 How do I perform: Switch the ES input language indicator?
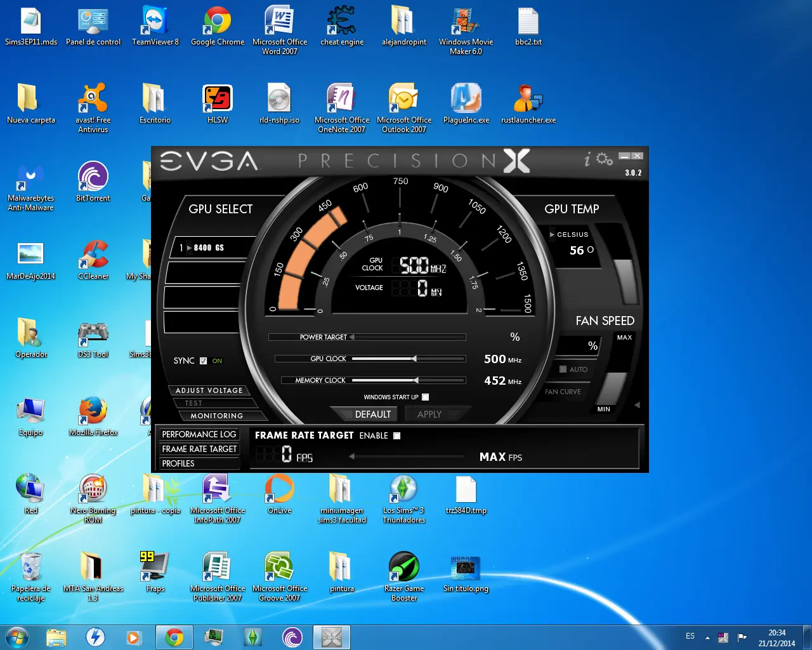point(690,636)
